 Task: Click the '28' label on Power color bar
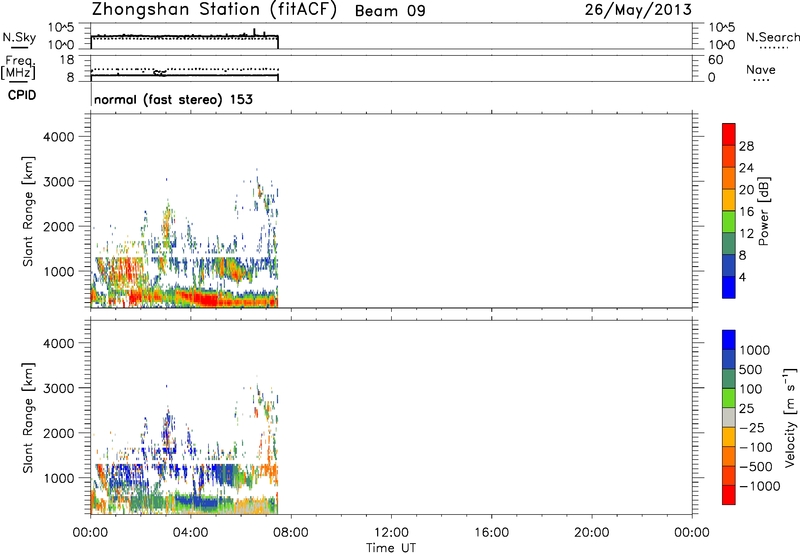coord(746,146)
